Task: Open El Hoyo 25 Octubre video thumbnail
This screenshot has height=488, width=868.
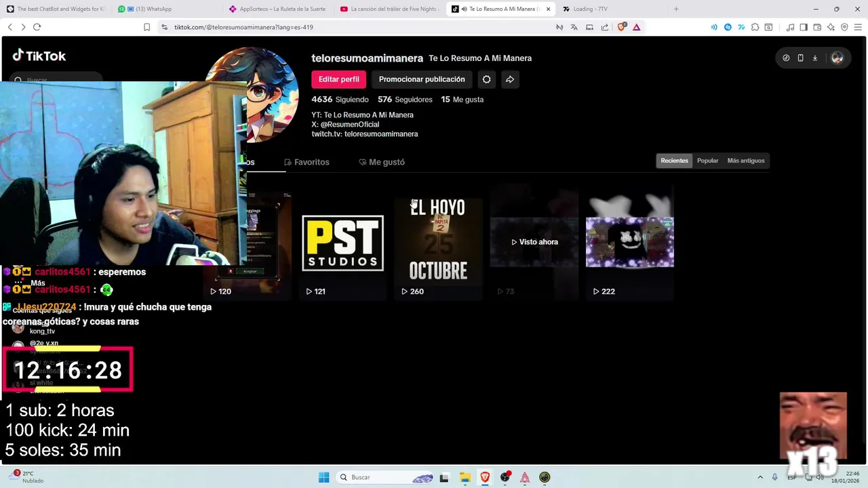Action: point(438,243)
